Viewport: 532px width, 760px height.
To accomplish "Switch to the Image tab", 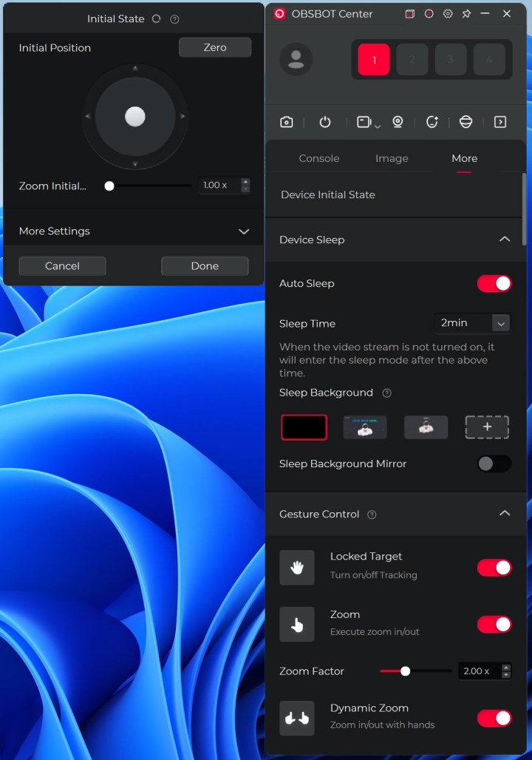I will click(x=392, y=158).
